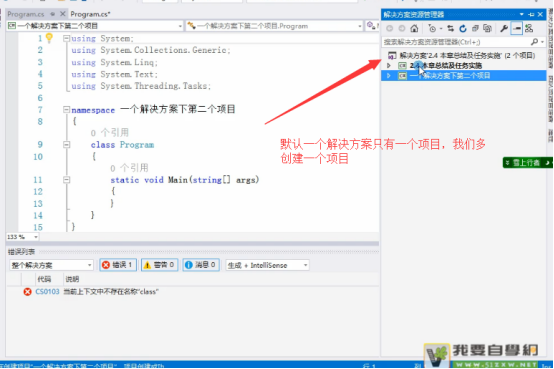Toggle Show All Files in Solution Explorer
The image size is (554, 369).
[488, 29]
